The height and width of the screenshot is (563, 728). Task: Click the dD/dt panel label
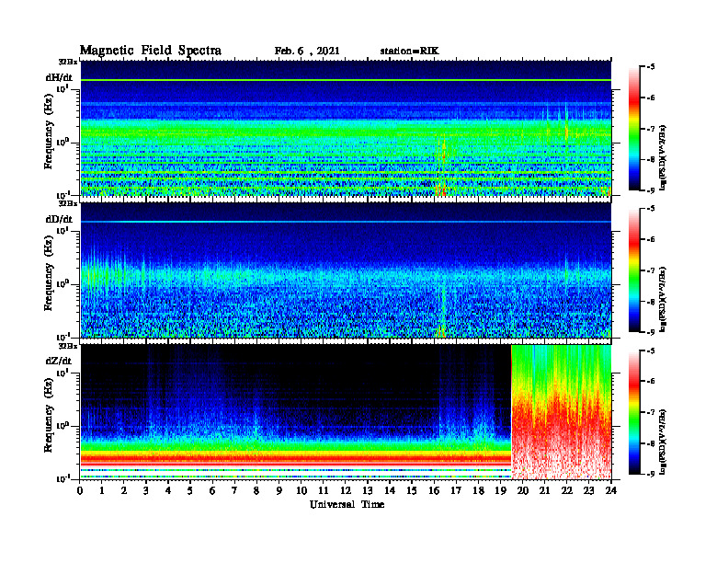[x=59, y=219]
